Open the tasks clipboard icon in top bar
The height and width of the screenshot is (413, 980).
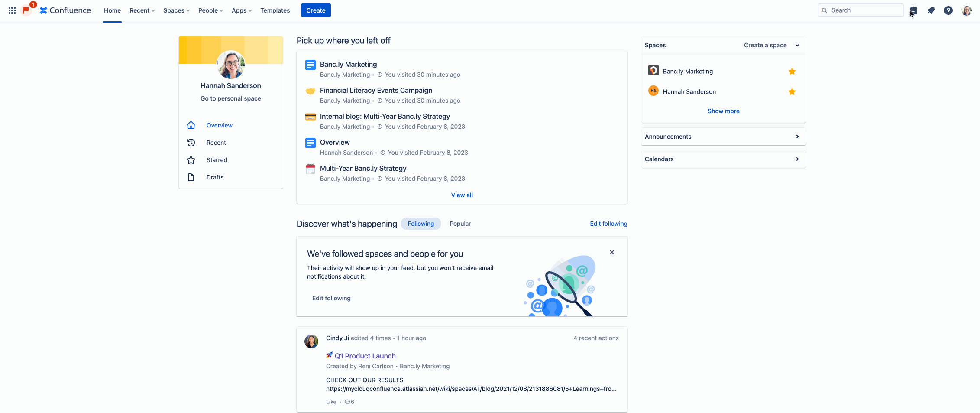pos(914,10)
